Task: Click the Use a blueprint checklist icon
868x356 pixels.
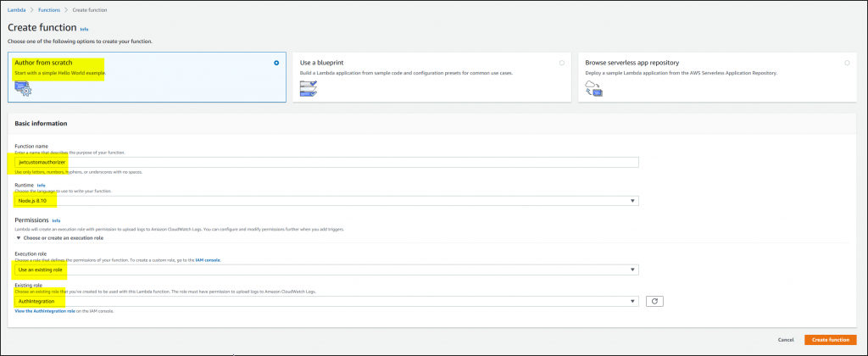Action: click(x=309, y=88)
